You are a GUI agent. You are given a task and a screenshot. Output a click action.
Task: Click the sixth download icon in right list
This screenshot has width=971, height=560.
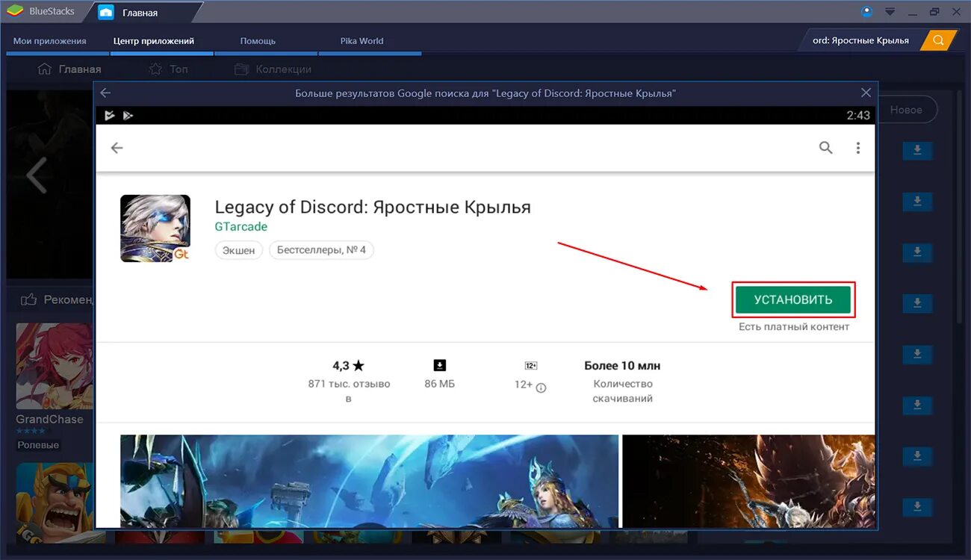(917, 404)
